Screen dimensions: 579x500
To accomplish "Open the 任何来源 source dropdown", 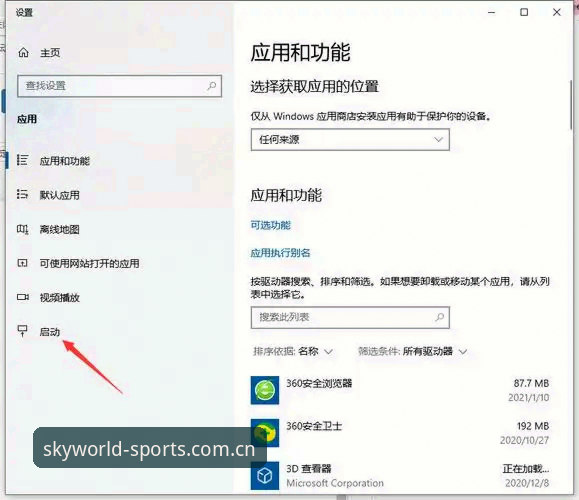I will click(x=350, y=140).
